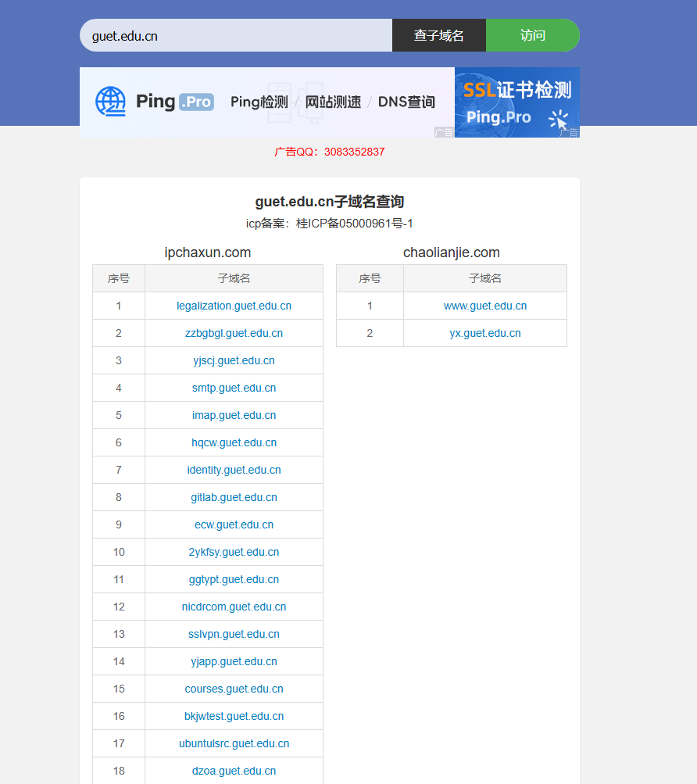
Task: Open the courses.guet.edu.cn link
Action: pos(234,689)
